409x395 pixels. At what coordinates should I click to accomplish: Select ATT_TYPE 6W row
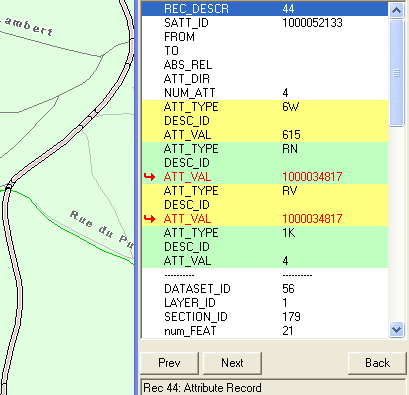coord(265,107)
